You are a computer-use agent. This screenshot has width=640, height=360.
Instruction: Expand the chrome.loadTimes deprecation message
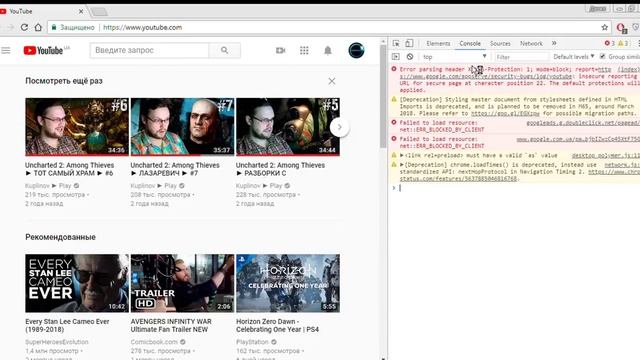(x=402, y=165)
